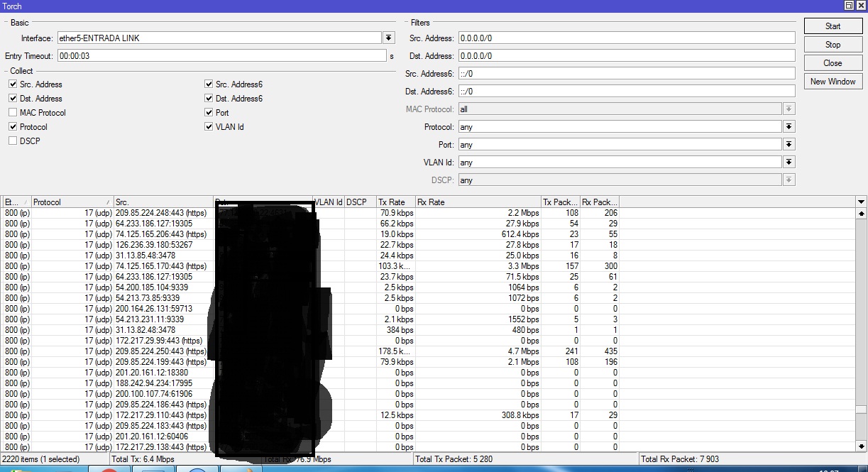Toggle the Protocol collect checkbox

[13, 127]
